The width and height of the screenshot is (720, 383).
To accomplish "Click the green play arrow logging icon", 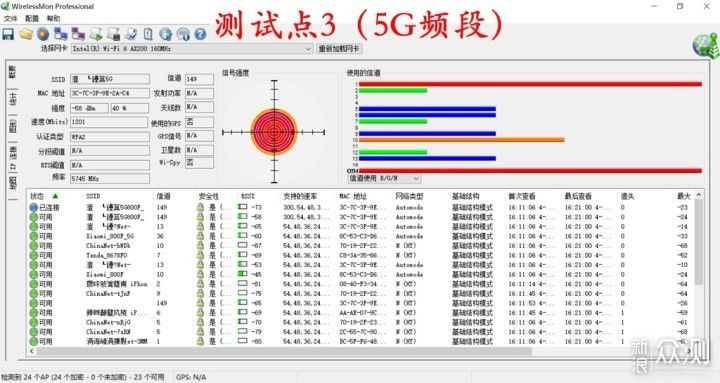I will pos(96,34).
